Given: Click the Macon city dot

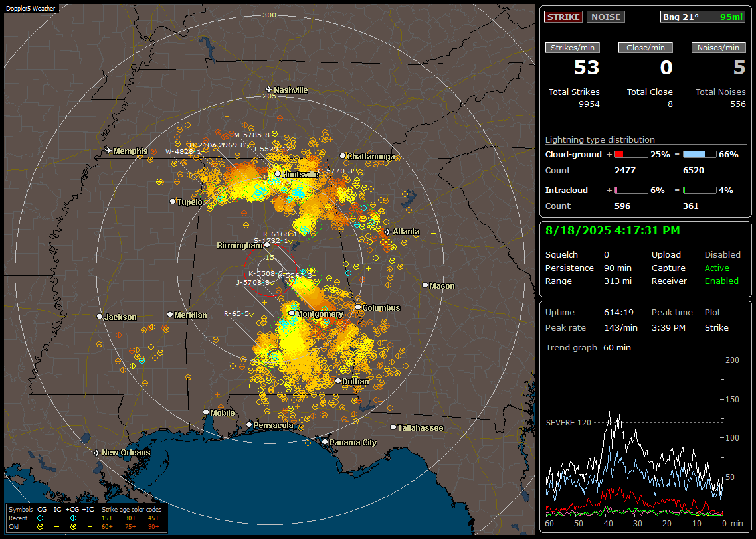Looking at the screenshot, I should click(x=425, y=285).
